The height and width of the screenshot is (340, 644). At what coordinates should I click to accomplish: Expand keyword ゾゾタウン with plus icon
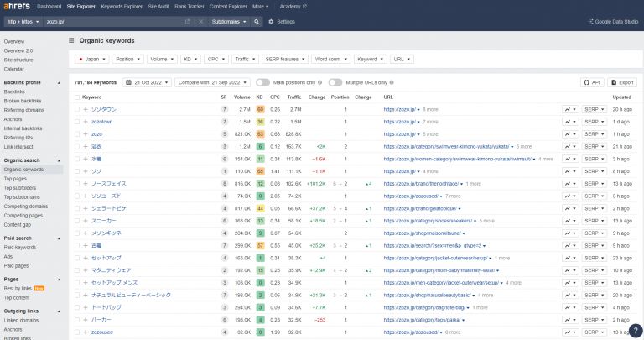coord(86,109)
